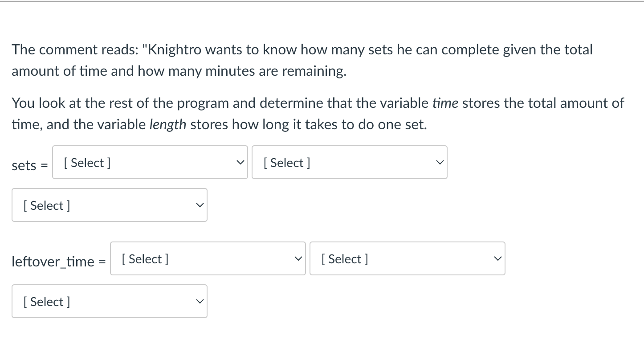This screenshot has width=644, height=360.
Task: Click "[ Select ]" text in first leftover_time dropdown
Action: (145, 259)
